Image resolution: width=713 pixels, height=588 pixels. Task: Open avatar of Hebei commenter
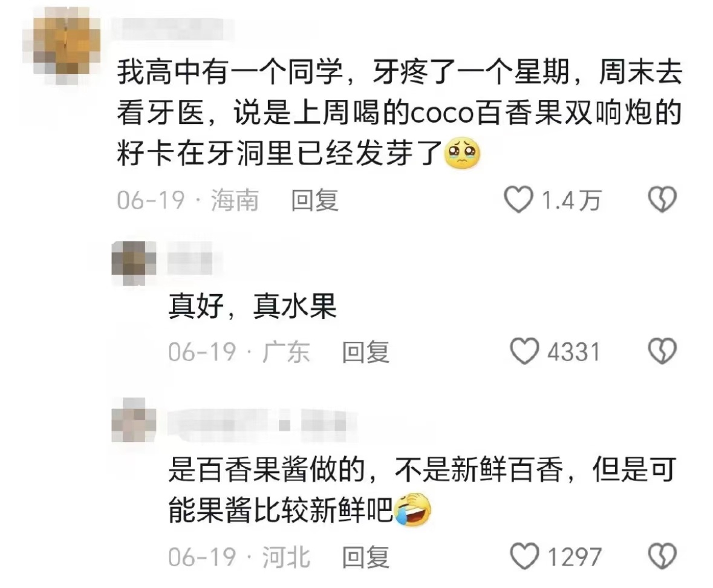[134, 420]
